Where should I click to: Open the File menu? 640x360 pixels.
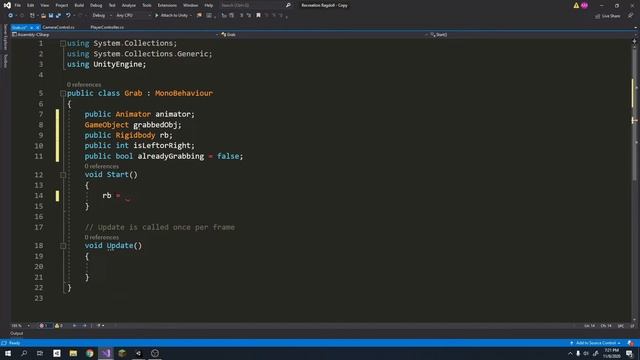pyautogui.click(x=18, y=5)
